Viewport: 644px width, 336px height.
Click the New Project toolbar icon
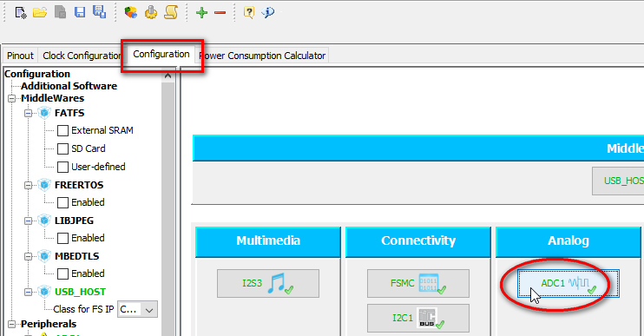21,13
